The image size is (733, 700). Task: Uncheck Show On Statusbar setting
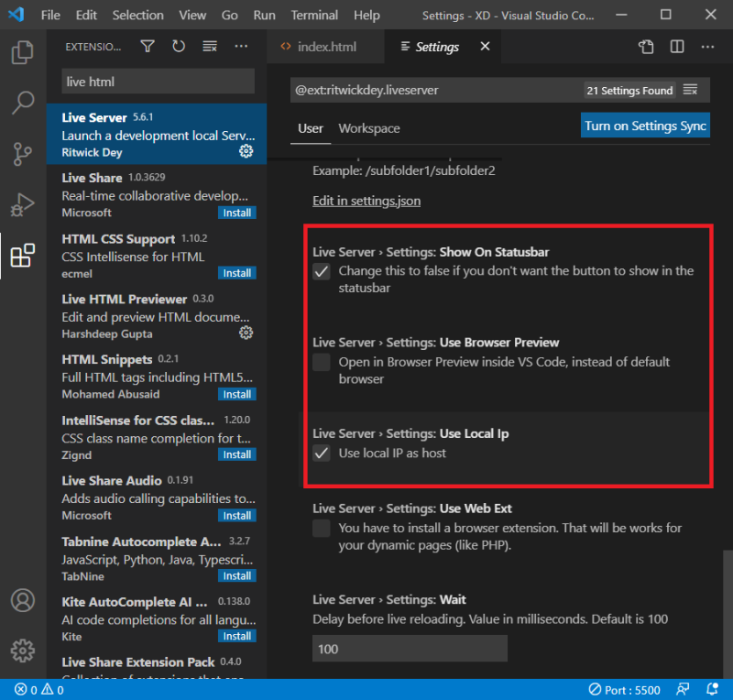pos(322,270)
